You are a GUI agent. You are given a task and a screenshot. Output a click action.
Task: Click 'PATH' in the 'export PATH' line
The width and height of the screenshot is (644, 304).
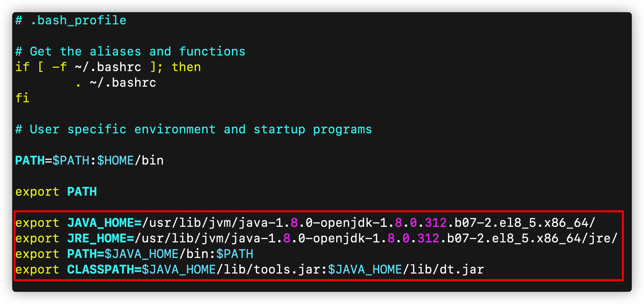[x=82, y=192]
